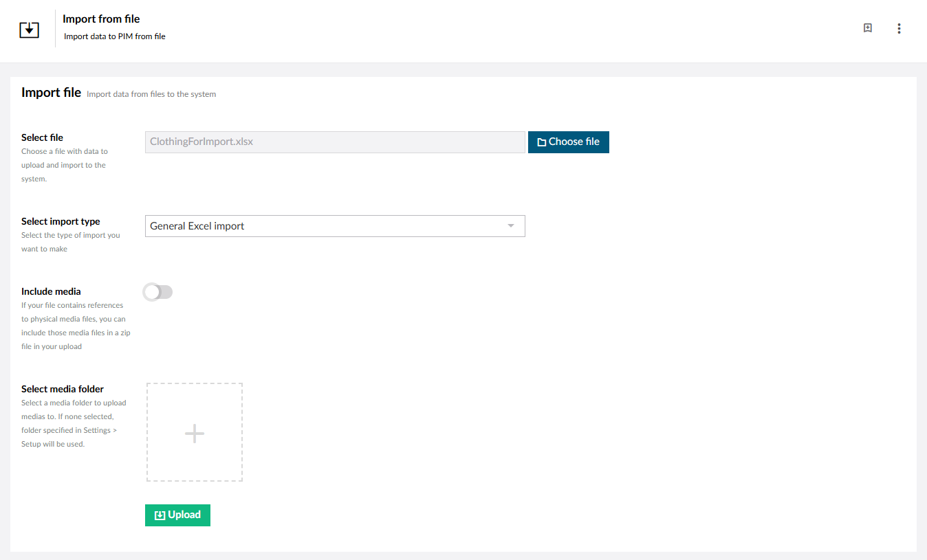Click the Include media label
This screenshot has height=560, width=927.
(51, 291)
